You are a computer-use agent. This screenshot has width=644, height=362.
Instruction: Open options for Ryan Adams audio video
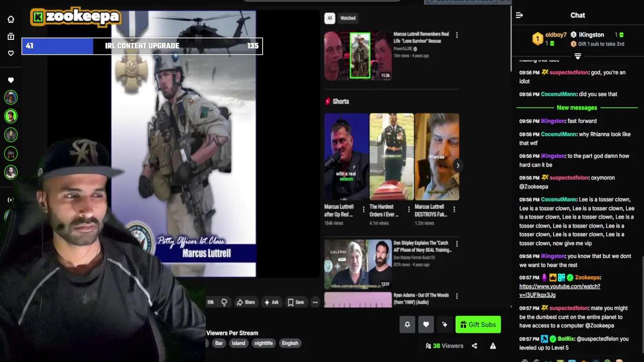[x=457, y=296]
